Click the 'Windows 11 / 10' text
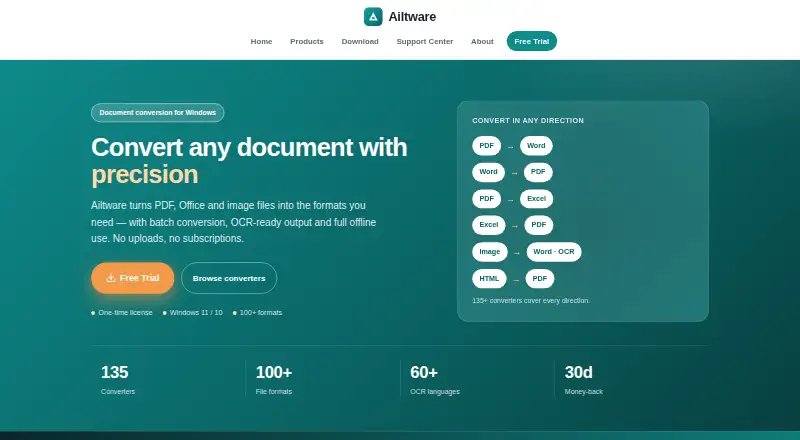 point(196,312)
